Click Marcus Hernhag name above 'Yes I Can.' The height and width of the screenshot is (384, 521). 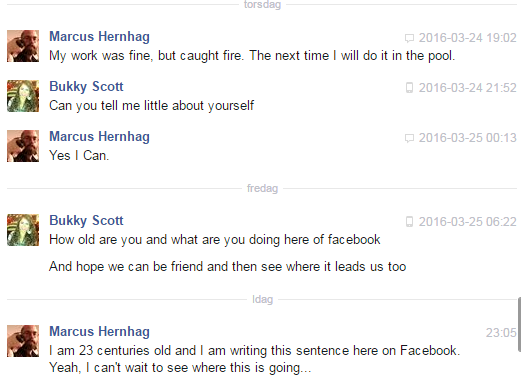click(x=99, y=137)
